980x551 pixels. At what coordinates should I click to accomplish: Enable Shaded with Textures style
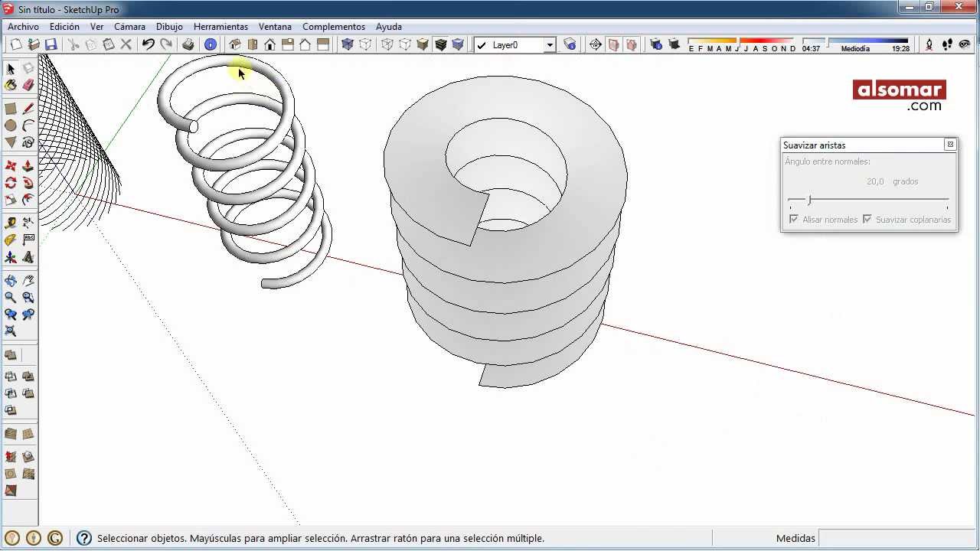click(x=440, y=45)
